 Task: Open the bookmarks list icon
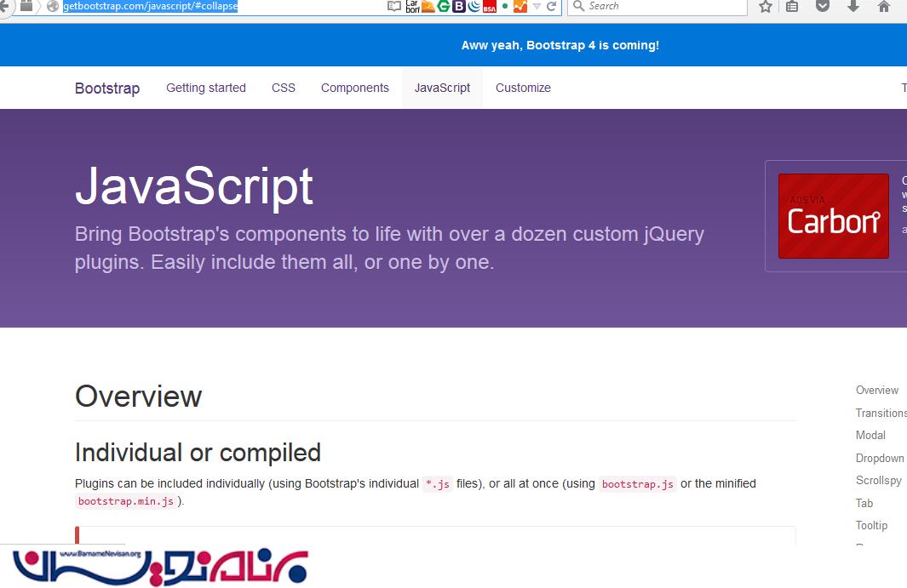(792, 7)
